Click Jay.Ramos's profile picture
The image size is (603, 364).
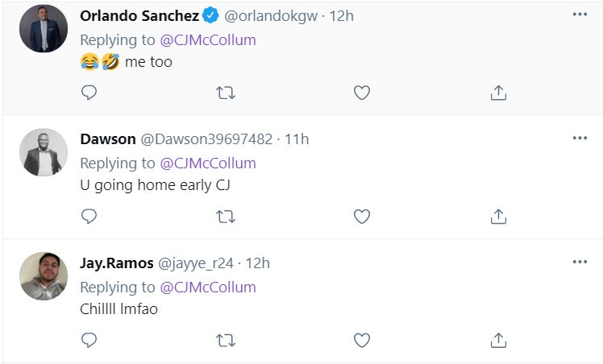[44, 276]
